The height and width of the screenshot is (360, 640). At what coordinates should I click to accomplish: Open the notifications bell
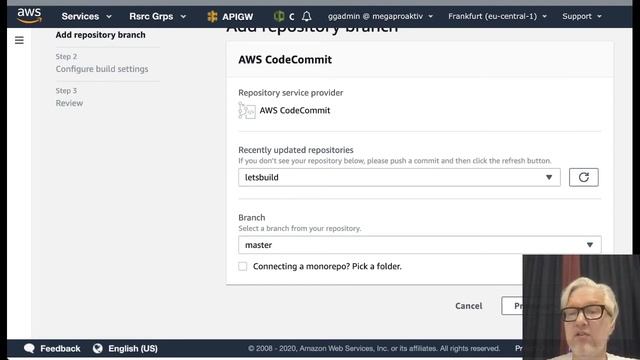307,16
